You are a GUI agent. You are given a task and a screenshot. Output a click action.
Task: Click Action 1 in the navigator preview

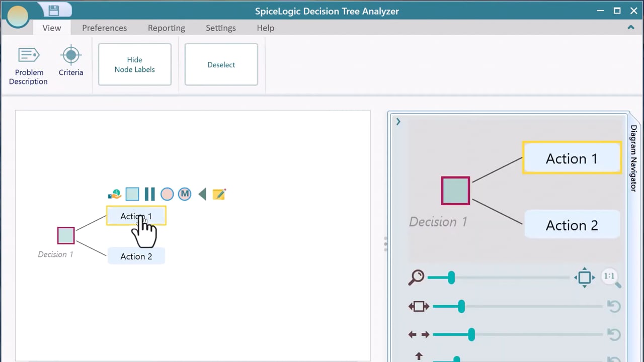point(572,158)
